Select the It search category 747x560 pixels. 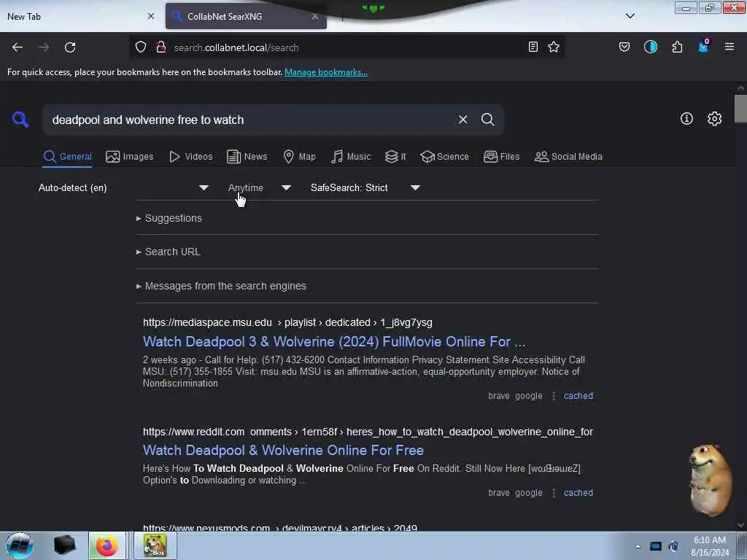coord(395,156)
